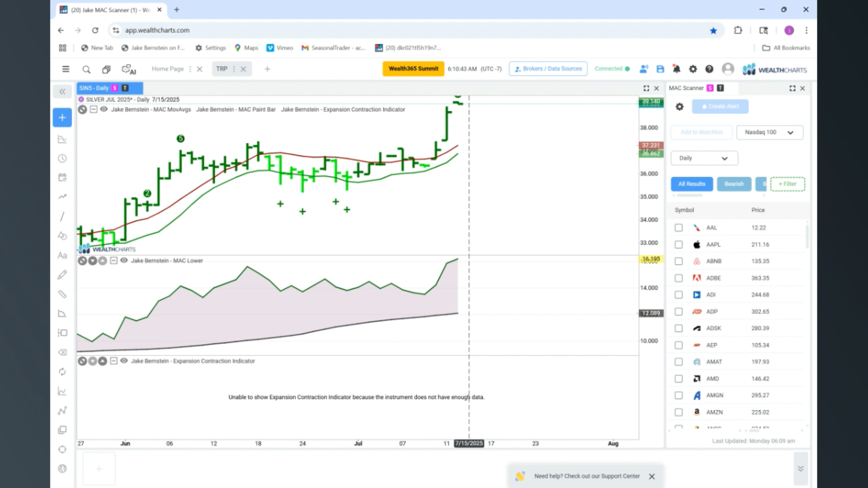This screenshot has height=488, width=868.
Task: Click the blue plus add button
Action: pos(62,117)
